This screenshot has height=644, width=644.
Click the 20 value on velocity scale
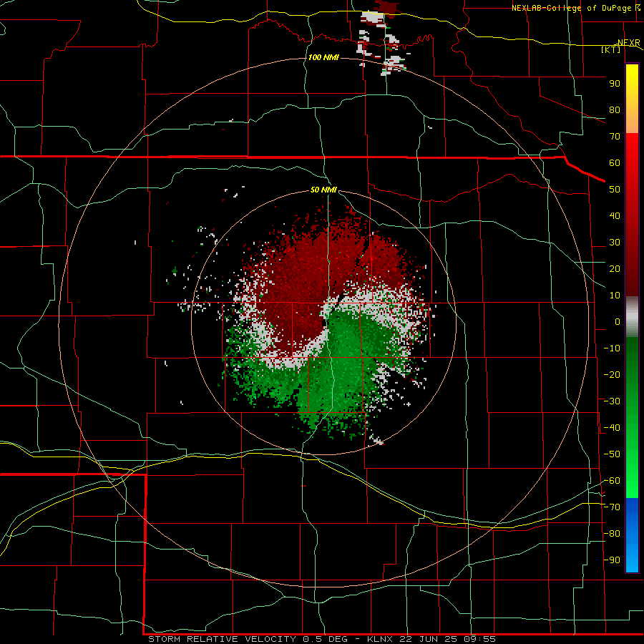tap(615, 269)
